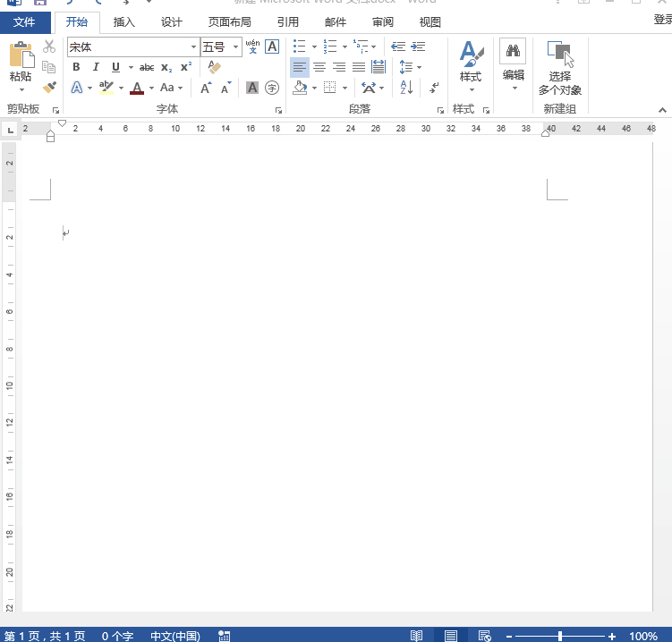Click the Increase Indent icon
This screenshot has height=642, width=672.
(x=418, y=46)
